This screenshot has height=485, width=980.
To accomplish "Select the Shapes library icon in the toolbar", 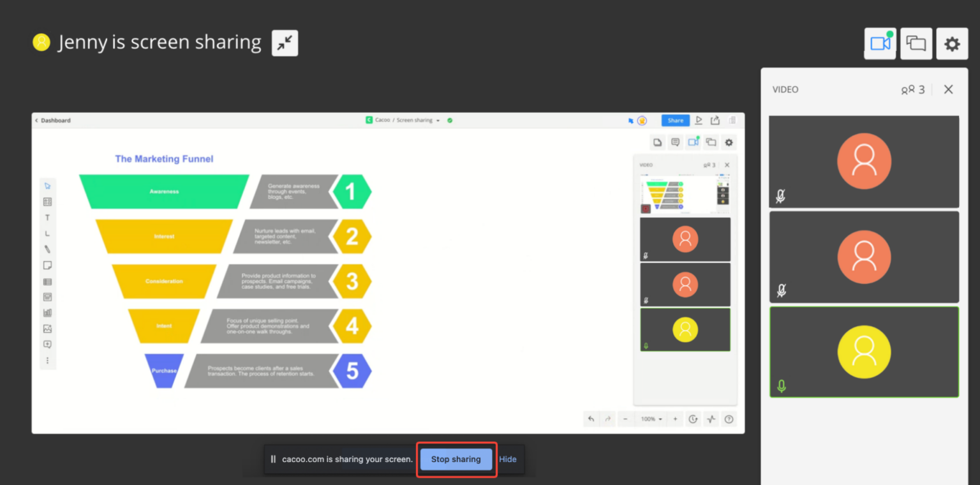I will point(47,201).
